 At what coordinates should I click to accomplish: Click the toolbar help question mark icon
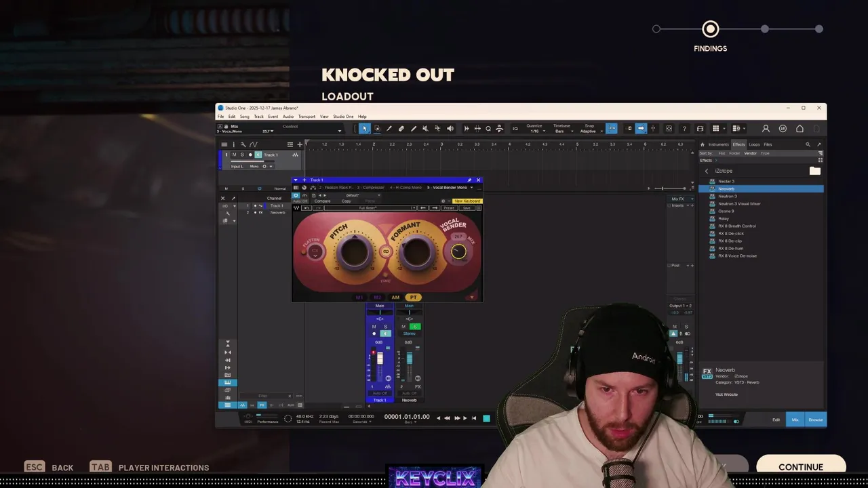(684, 128)
